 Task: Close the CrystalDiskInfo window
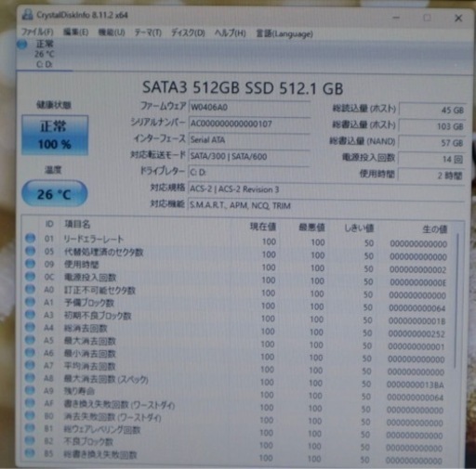pyautogui.click(x=458, y=18)
